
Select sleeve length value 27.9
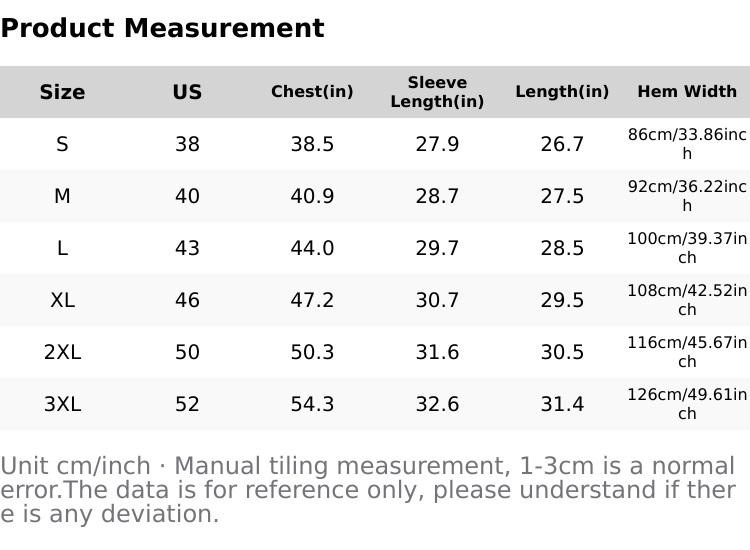[437, 144]
